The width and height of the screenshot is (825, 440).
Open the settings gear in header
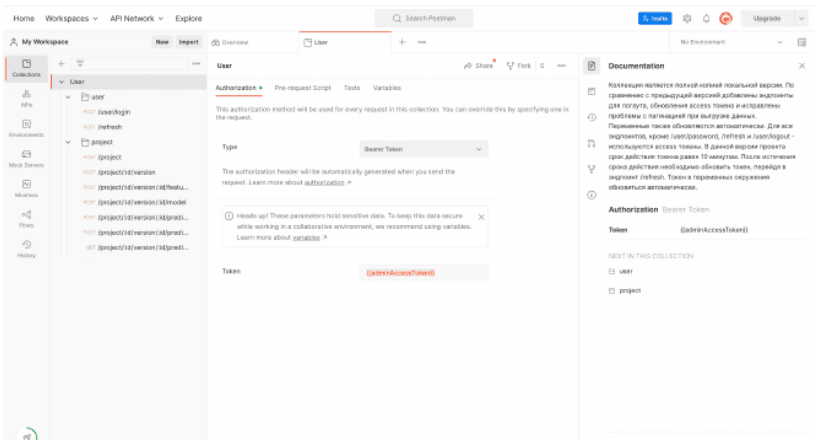coord(687,18)
